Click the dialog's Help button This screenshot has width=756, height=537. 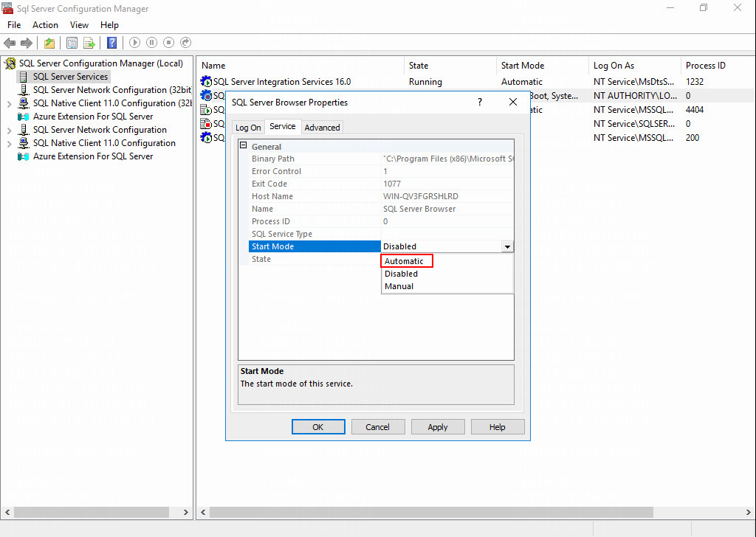497,426
